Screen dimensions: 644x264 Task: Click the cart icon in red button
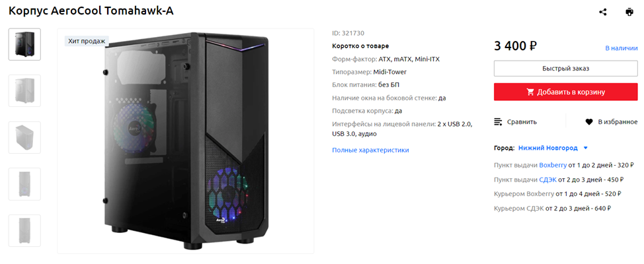pos(530,92)
